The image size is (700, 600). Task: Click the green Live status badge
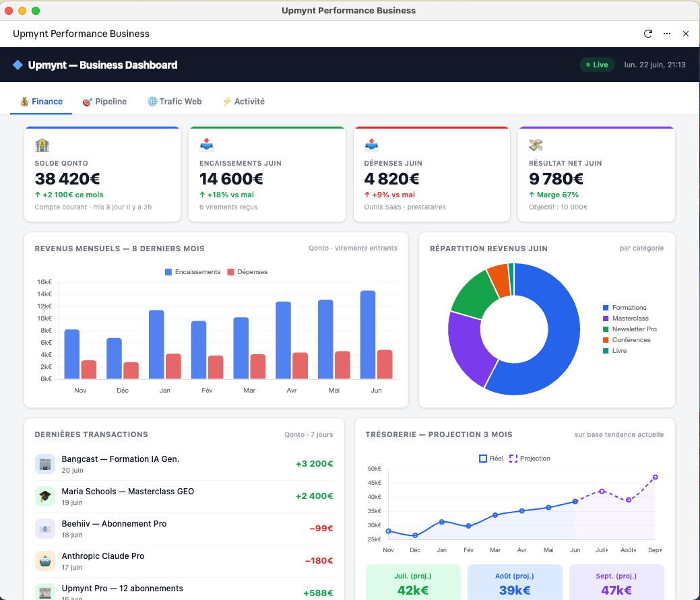point(597,65)
